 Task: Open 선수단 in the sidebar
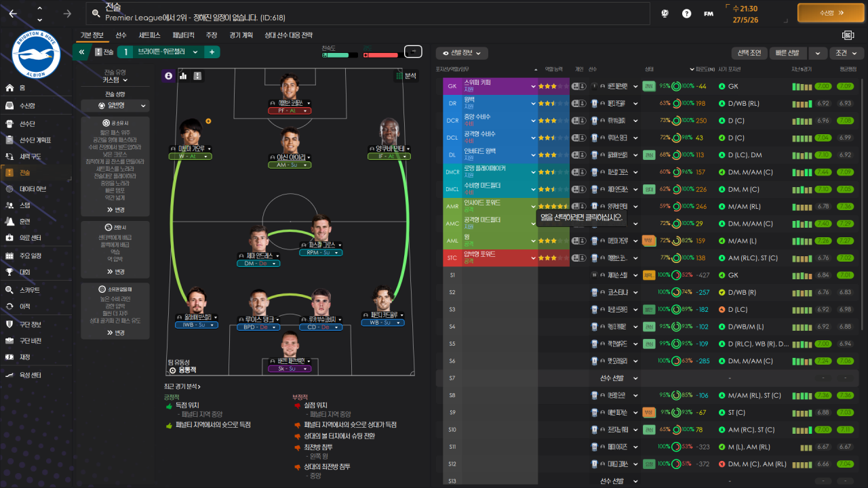click(x=37, y=123)
